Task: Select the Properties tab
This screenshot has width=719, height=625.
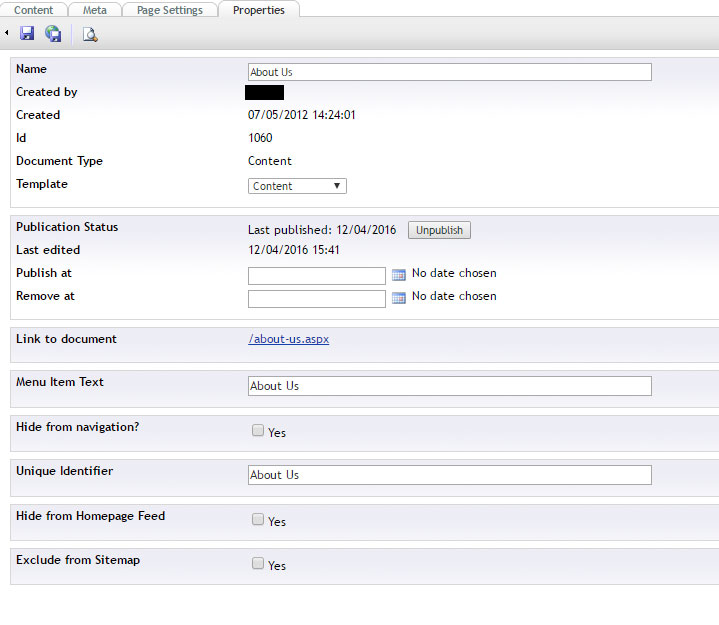Action: [x=259, y=10]
